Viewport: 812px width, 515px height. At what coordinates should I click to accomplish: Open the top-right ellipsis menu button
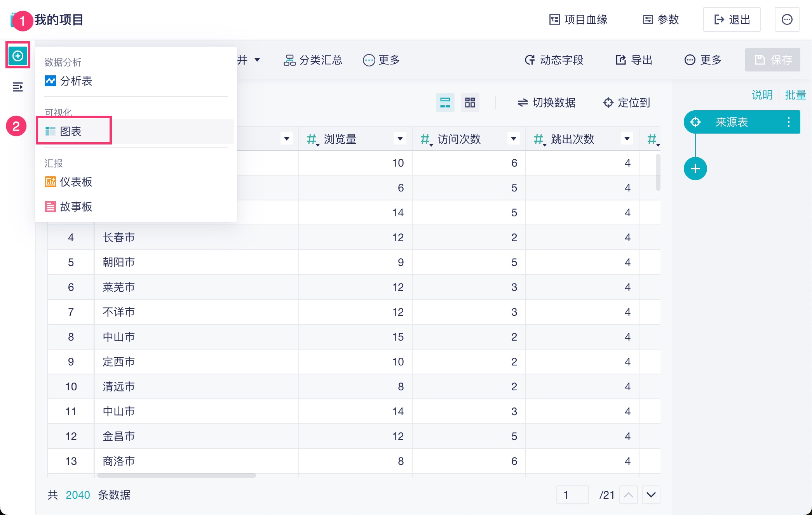(787, 19)
